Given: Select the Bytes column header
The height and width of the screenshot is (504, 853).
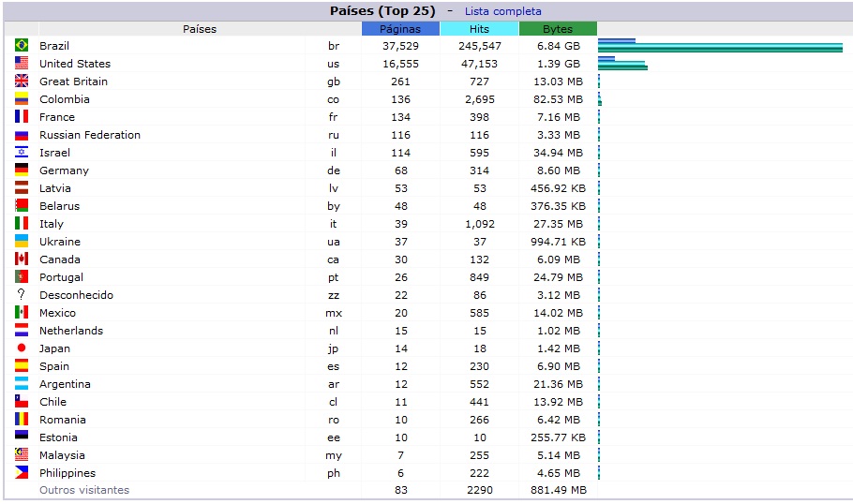Looking at the screenshot, I should (x=558, y=29).
